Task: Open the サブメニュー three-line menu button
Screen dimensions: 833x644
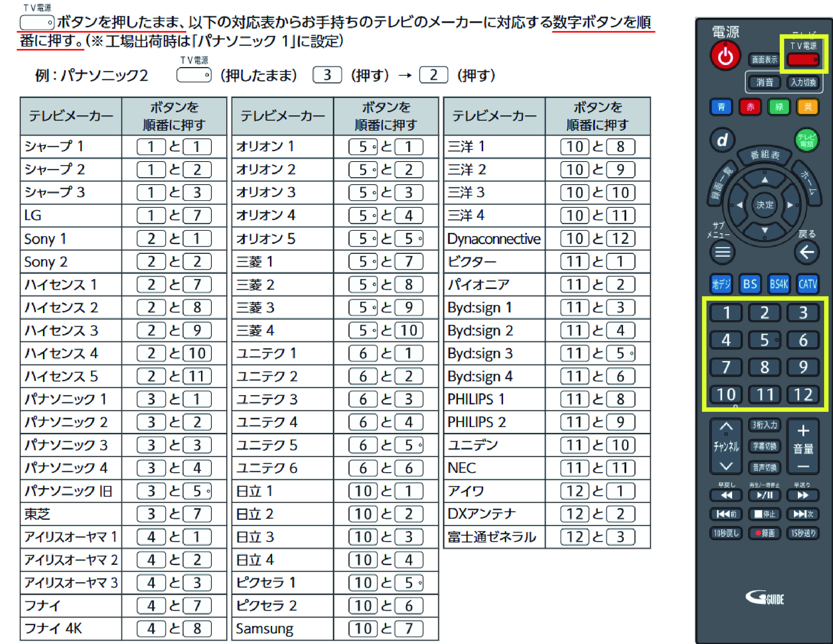Action: tap(723, 252)
